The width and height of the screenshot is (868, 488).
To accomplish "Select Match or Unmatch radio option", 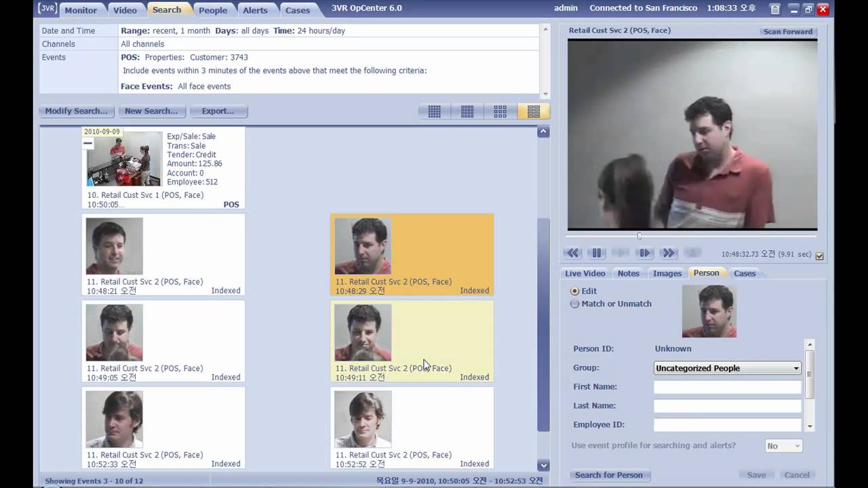I will pyautogui.click(x=575, y=304).
